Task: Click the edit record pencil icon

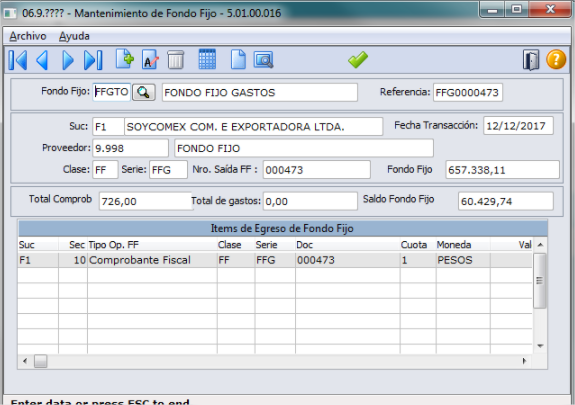Action: click(150, 59)
